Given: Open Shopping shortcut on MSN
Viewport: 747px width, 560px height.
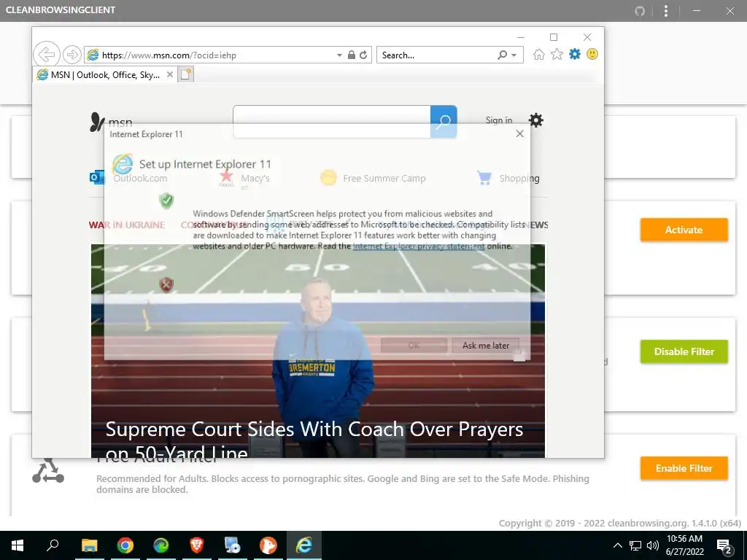Looking at the screenshot, I should click(x=508, y=178).
